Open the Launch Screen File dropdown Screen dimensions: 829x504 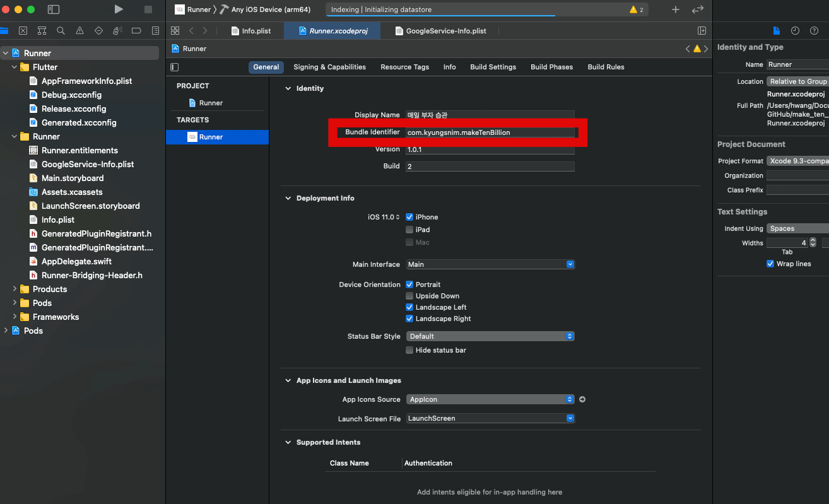tap(490, 418)
